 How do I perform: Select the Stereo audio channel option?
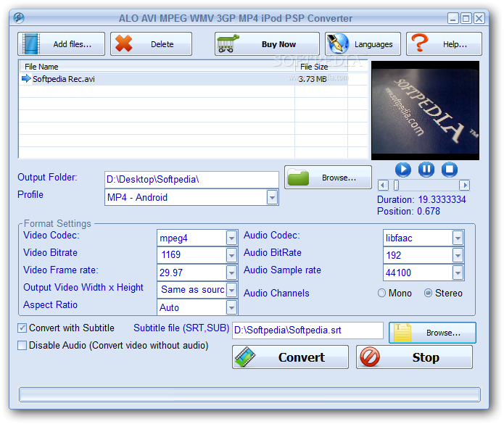428,293
